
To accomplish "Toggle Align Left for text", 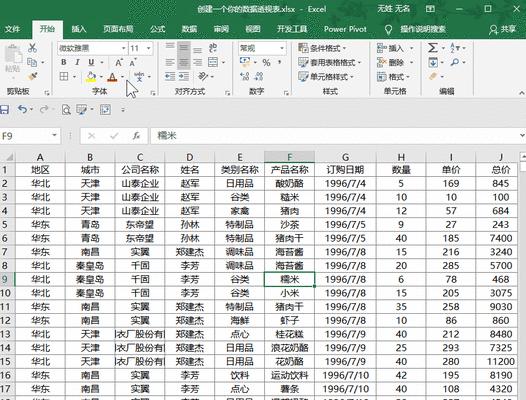I will pyautogui.click(x=170, y=62).
